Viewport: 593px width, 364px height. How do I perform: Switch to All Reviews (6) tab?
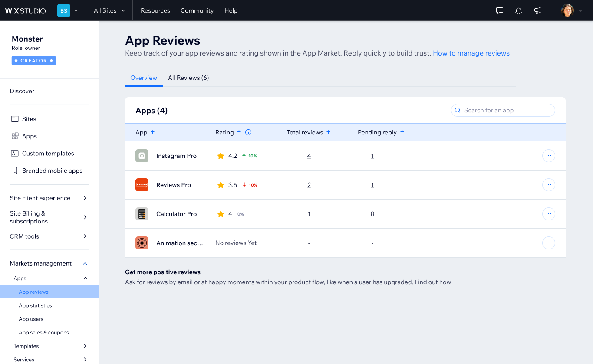188,78
